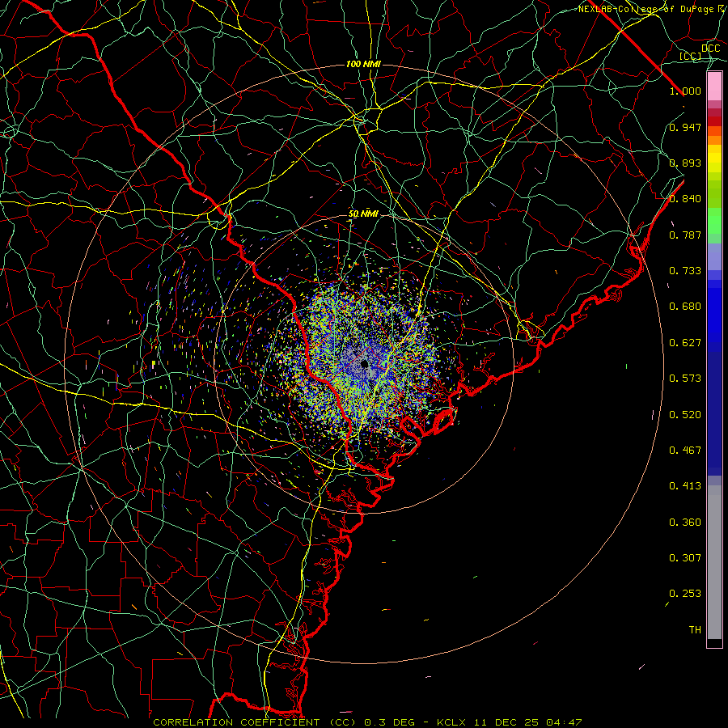Click the TH threshold label

tap(695, 630)
